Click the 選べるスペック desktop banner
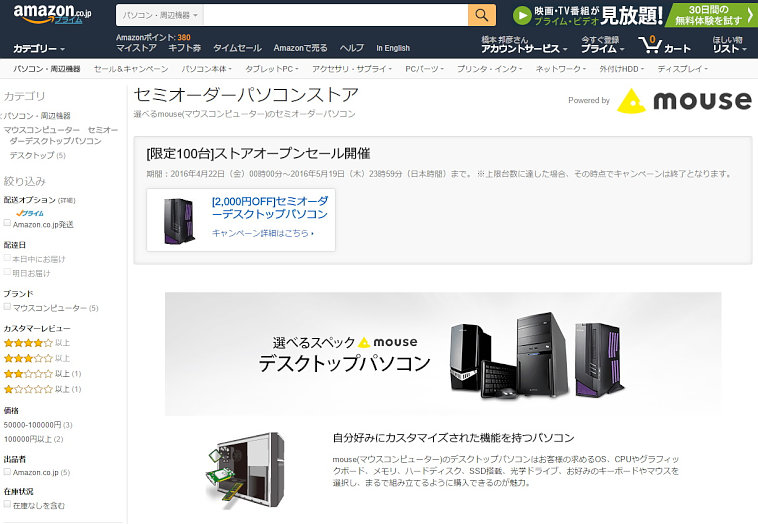758x524 pixels. [x=443, y=353]
